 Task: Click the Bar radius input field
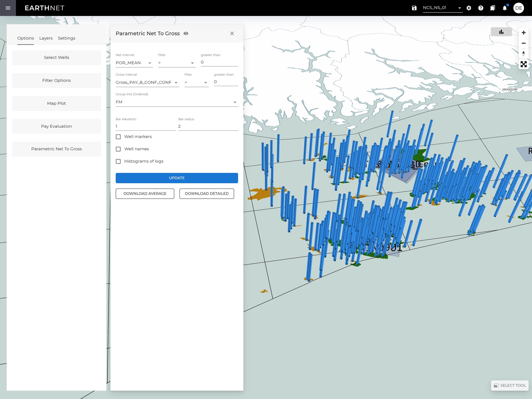(x=208, y=126)
